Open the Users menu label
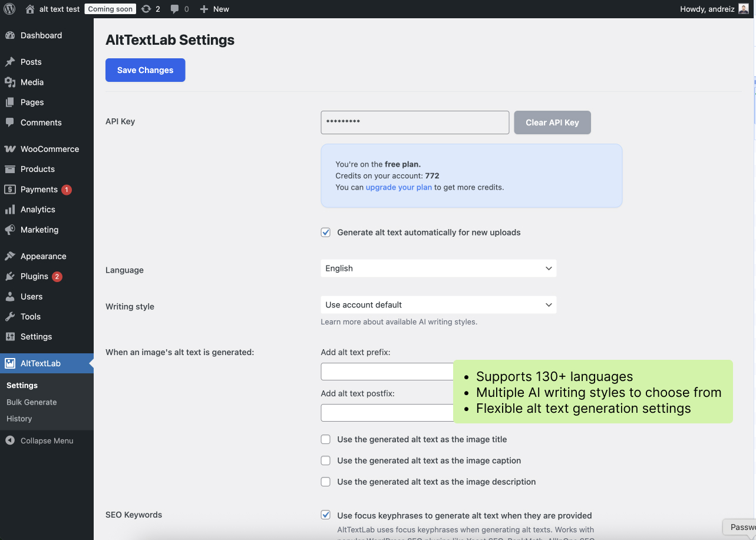Screen dimensions: 756x540 (x=32, y=296)
